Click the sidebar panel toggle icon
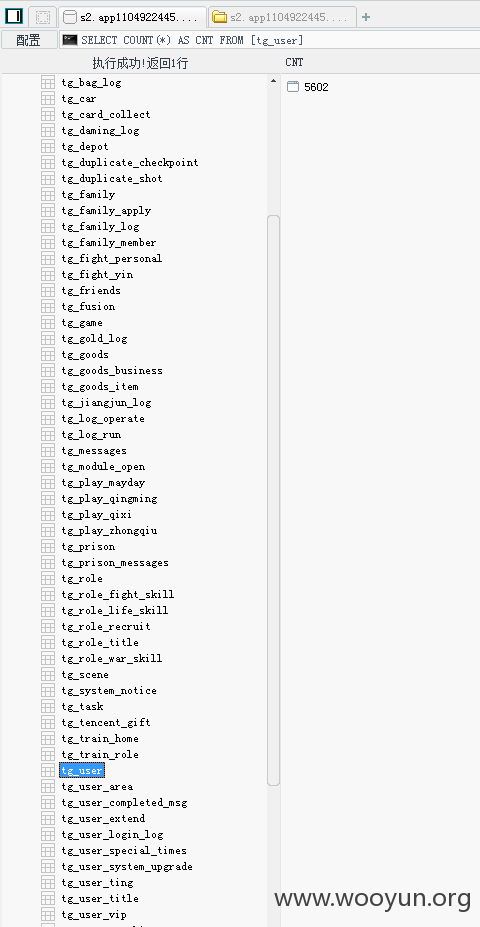Screen dimensions: 480x927 (14, 17)
